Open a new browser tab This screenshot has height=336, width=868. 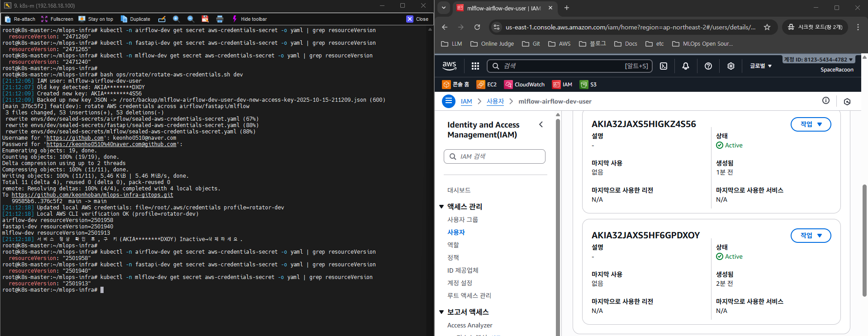pos(567,8)
